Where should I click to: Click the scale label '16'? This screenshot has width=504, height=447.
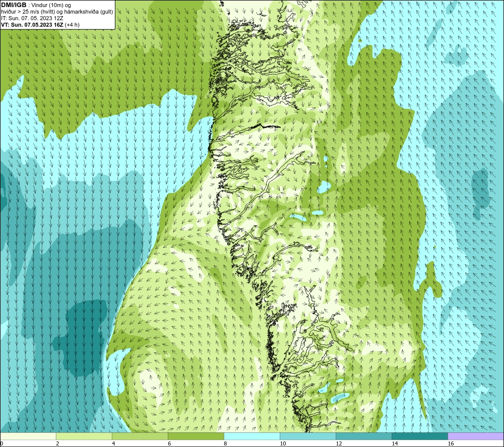click(451, 444)
